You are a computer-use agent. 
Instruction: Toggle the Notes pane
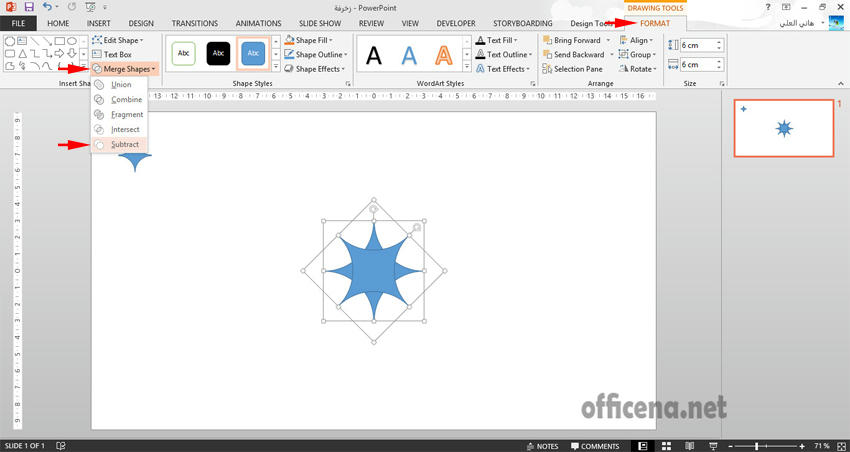click(542, 446)
